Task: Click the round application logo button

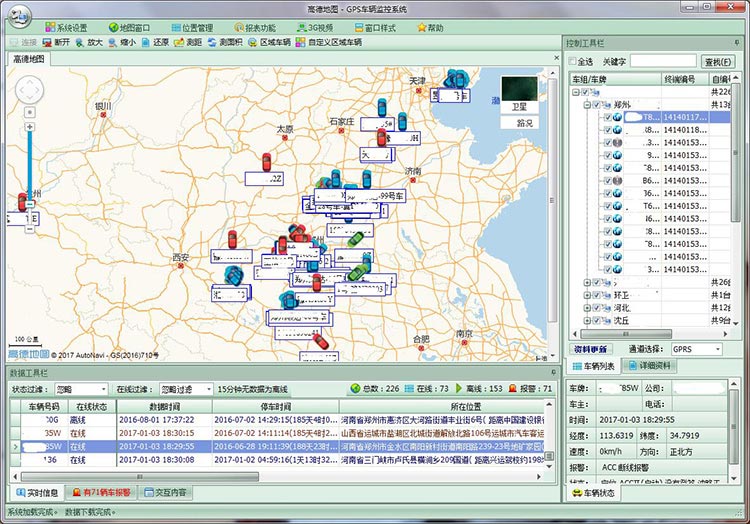Action: tap(19, 17)
